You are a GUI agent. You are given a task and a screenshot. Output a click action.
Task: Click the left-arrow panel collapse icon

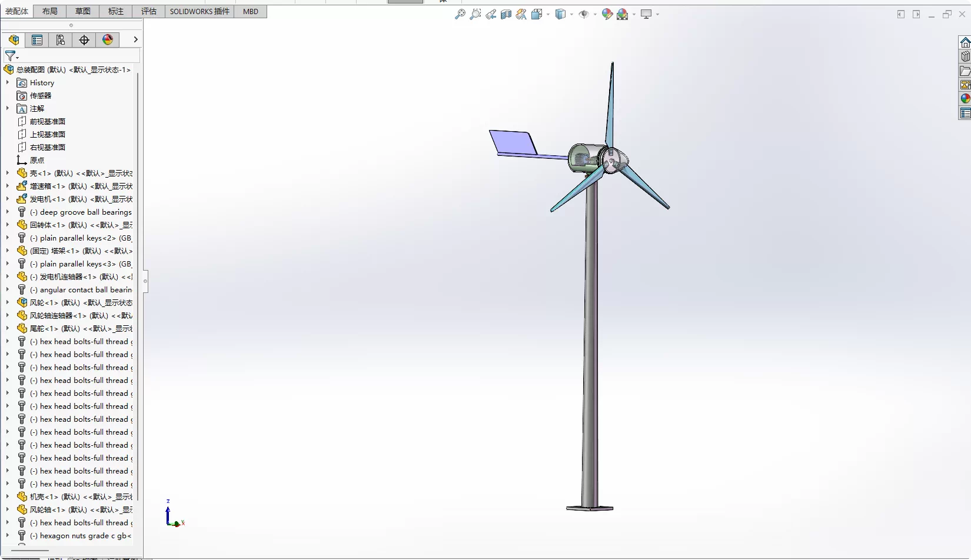pyautogui.click(x=901, y=14)
